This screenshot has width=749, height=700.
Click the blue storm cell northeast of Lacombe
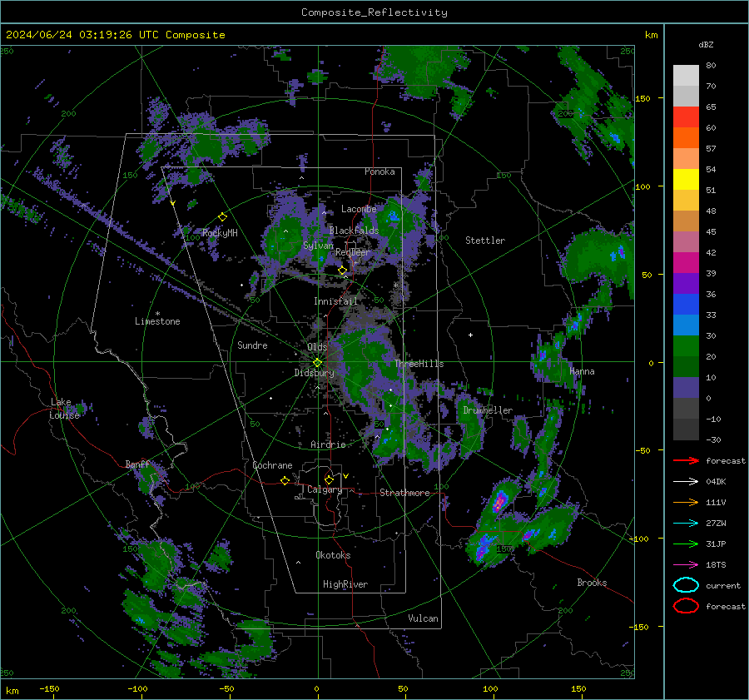coord(394,216)
